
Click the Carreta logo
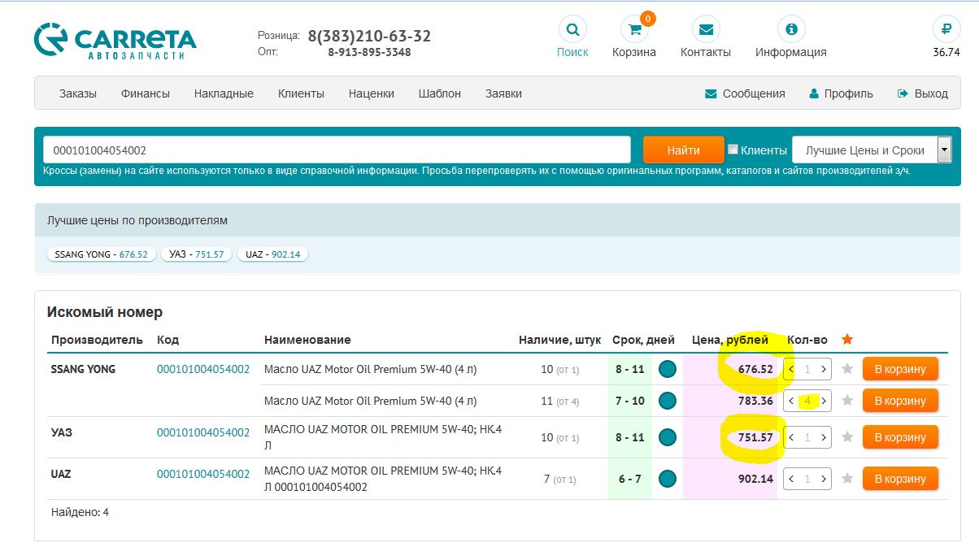(115, 41)
